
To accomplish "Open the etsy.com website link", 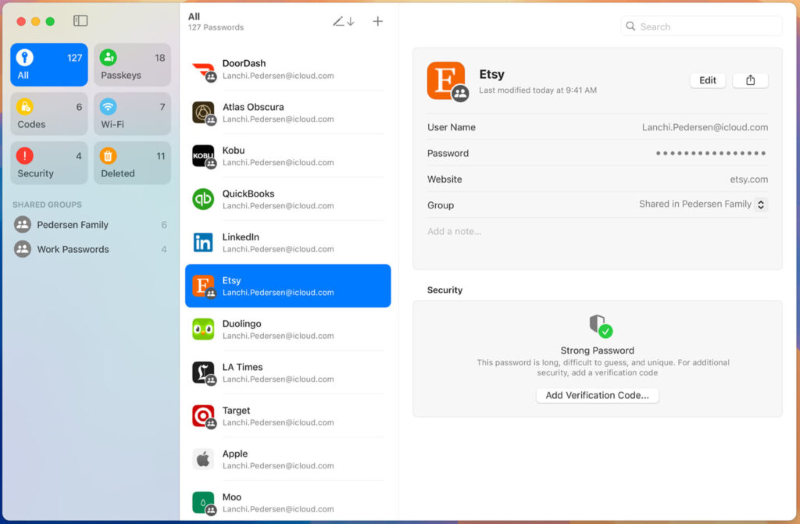I will tap(748, 179).
